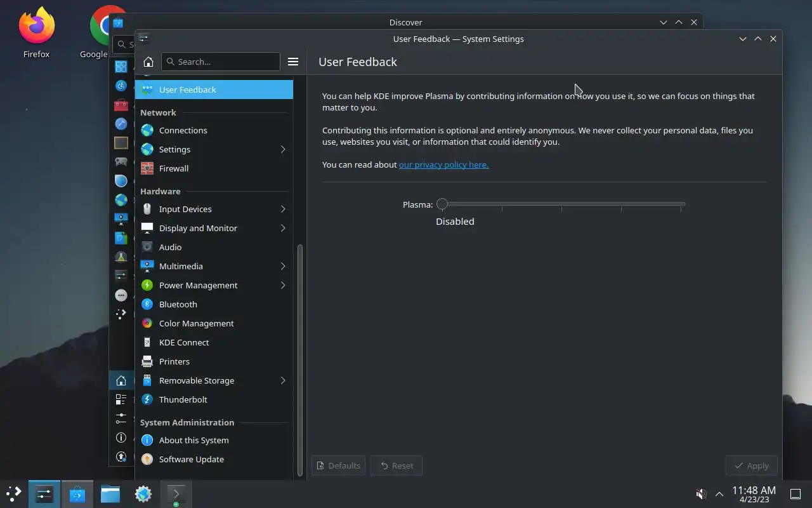Select the science flask category in Discover

(121, 257)
